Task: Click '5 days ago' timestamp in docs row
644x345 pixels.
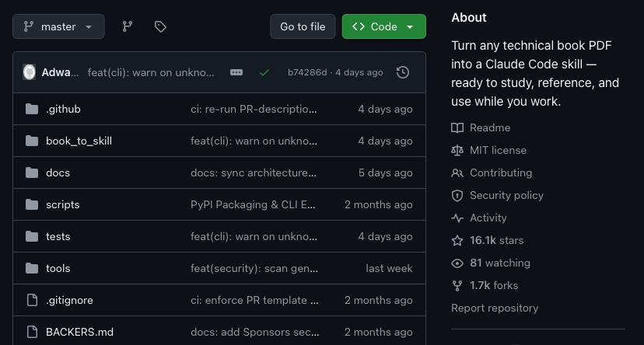Action: (x=385, y=172)
